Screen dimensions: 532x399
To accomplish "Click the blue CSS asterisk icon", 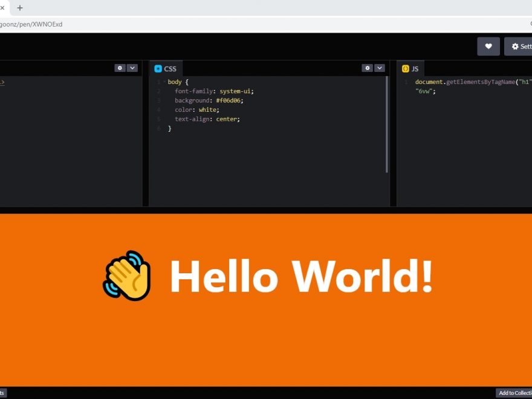I will point(158,69).
